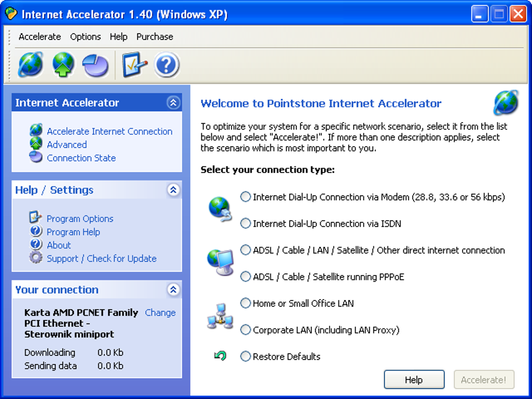Click the Help button at bottom
Viewport: 532px width, 399px height.
[x=414, y=380]
